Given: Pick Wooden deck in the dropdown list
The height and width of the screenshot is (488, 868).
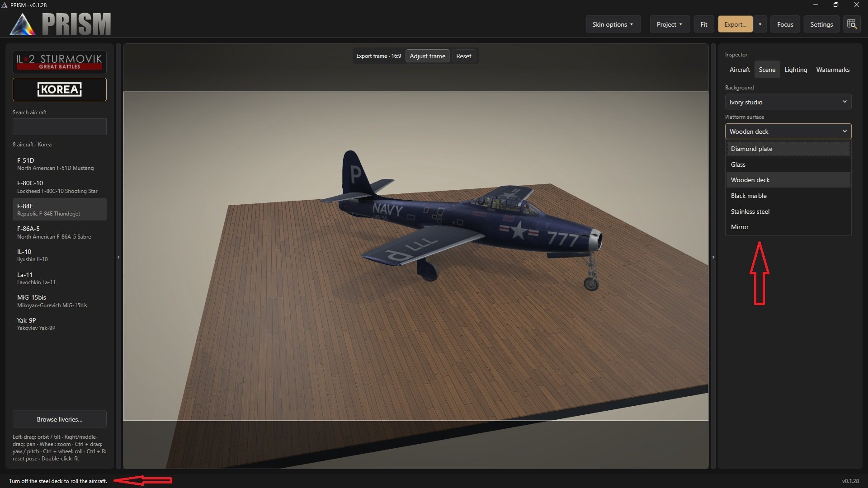Looking at the screenshot, I should (788, 180).
